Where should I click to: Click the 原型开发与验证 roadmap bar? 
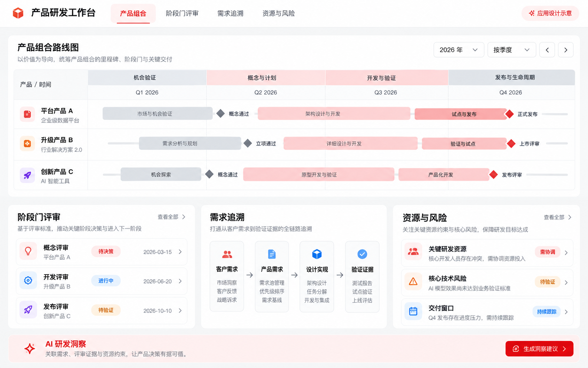tap(319, 174)
